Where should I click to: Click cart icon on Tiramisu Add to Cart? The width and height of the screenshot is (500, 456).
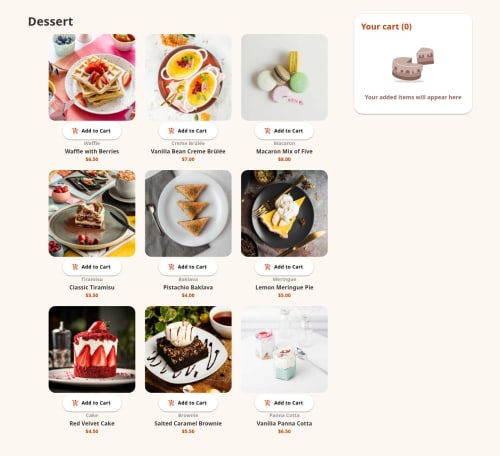tap(75, 267)
